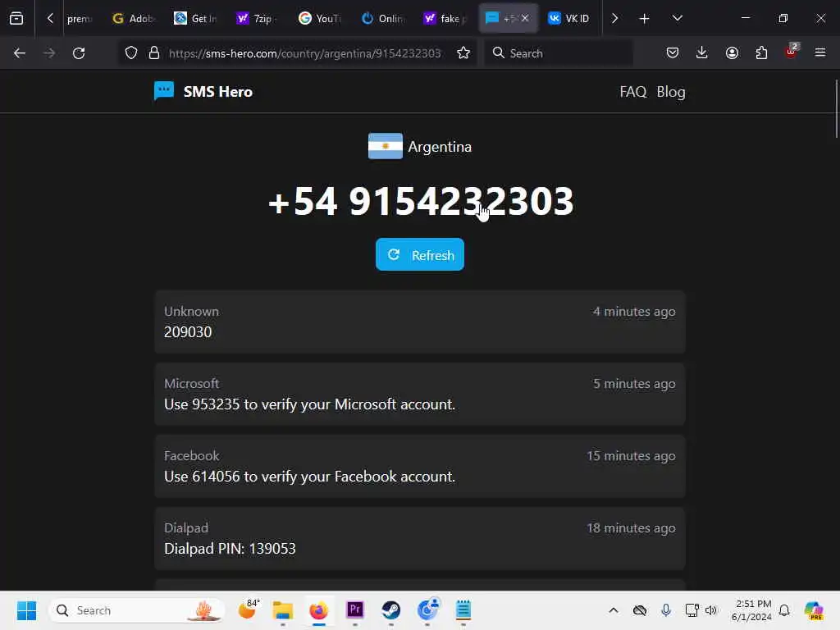Image resolution: width=840 pixels, height=630 pixels.
Task: Click the sms-hero.com URL address field
Action: [x=304, y=53]
